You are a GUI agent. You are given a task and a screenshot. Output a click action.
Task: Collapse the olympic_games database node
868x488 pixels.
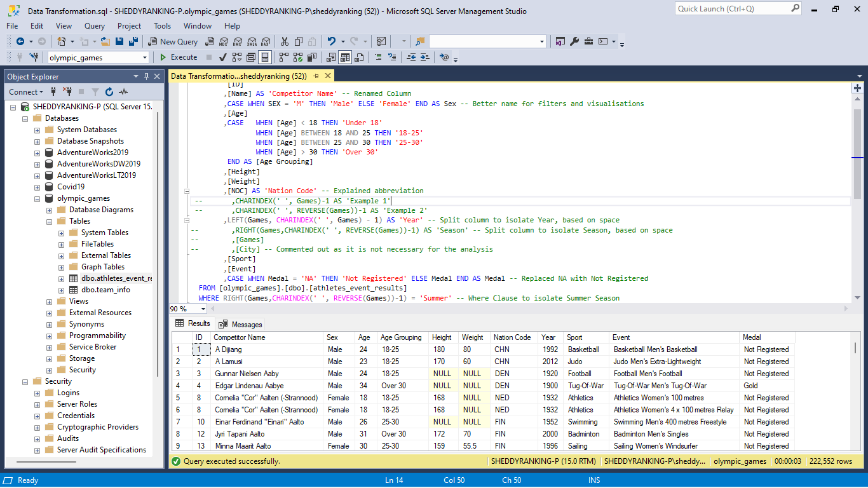tap(37, 198)
